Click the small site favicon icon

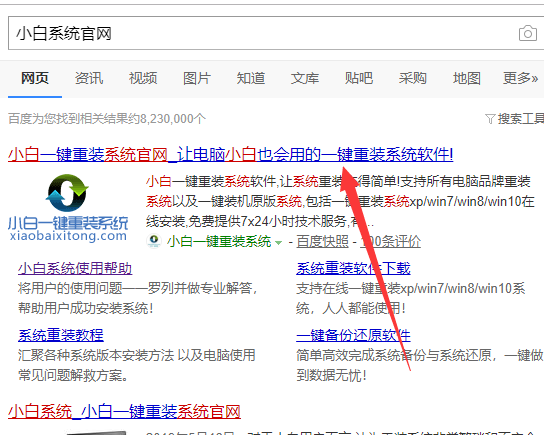point(154,241)
